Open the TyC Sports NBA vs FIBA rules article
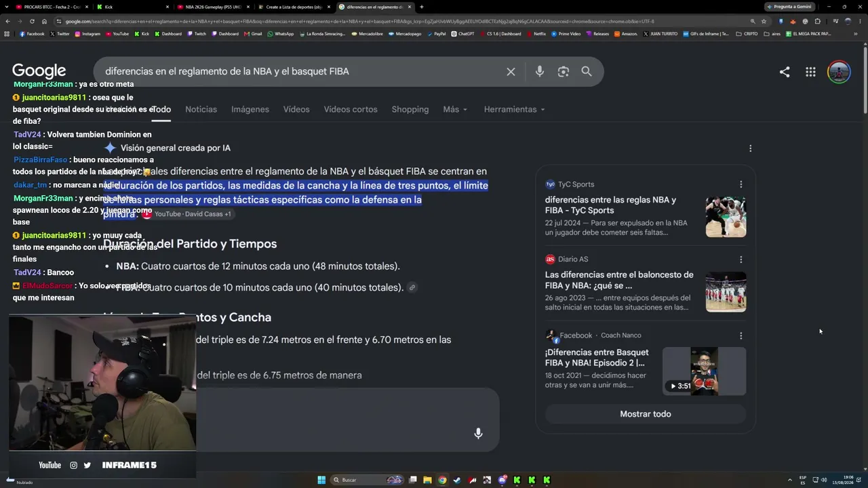Viewport: 868px width, 488px height. (x=610, y=205)
